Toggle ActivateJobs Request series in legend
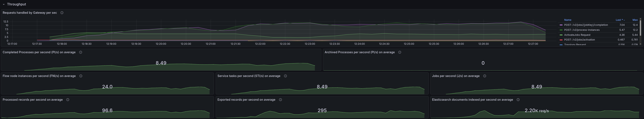Screen dimensions: 644x119 click(577, 35)
